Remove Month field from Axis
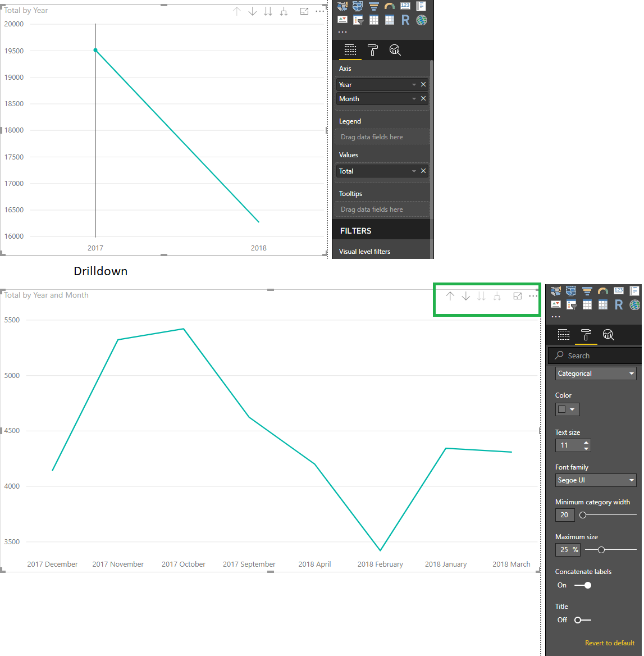 (x=423, y=98)
